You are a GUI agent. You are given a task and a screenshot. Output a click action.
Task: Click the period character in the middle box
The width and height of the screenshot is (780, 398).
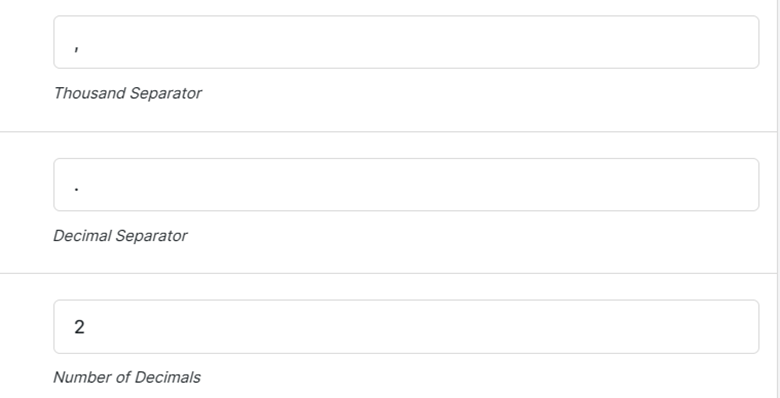coord(77,189)
